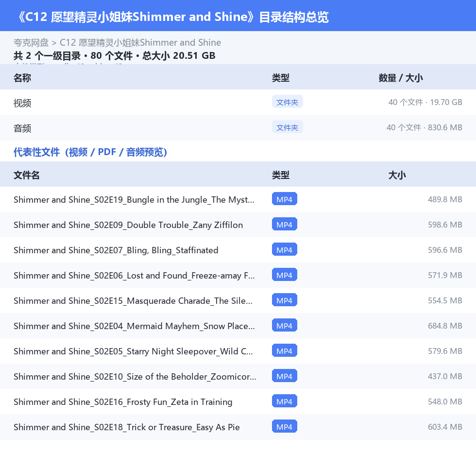
Task: Select the '40 个文件 · 830.6 MB' cell
Action: (424, 127)
